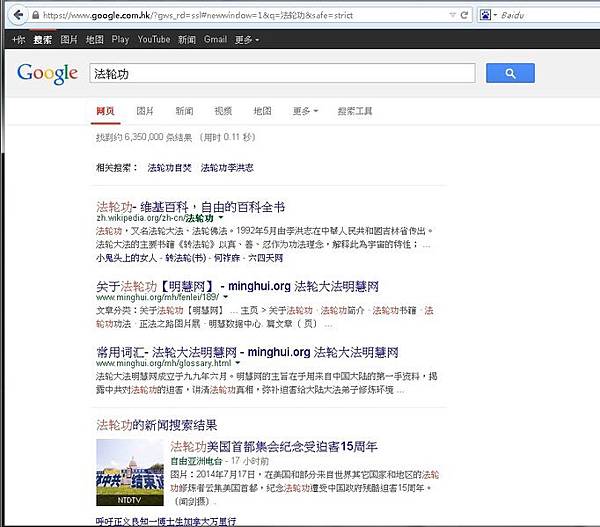Click the result count text 找到约 6,350,000 条结果
Image resolution: width=600 pixels, height=527 pixels.
144,137
